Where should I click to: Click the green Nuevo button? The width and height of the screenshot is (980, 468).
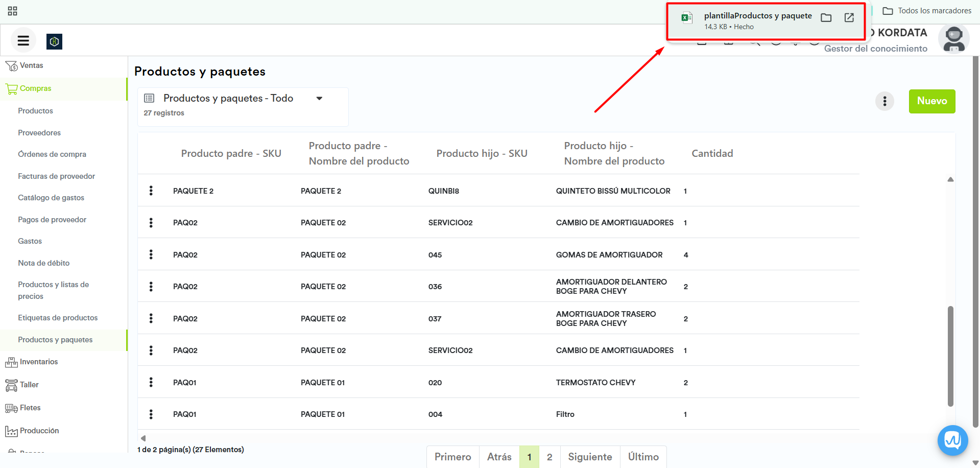tap(931, 101)
